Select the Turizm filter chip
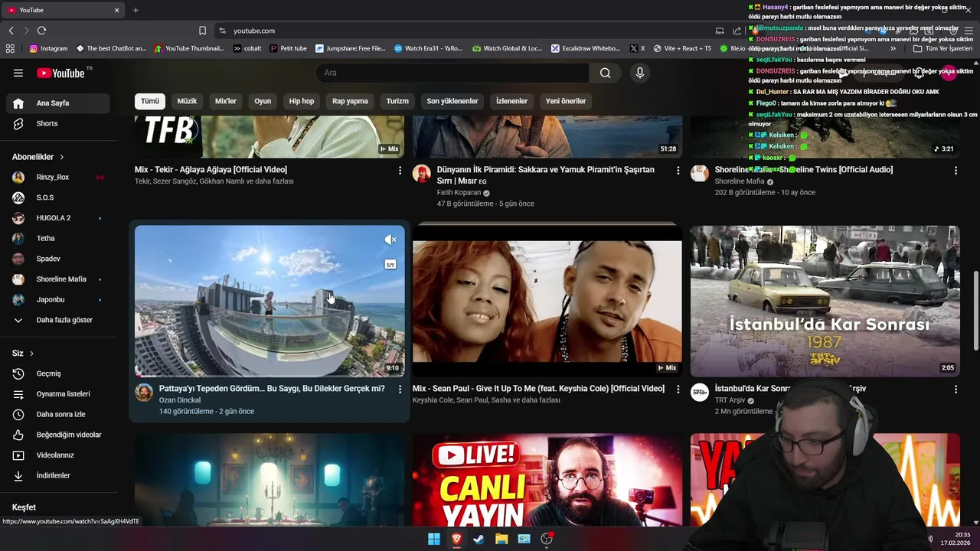980x551 pixels. point(397,101)
